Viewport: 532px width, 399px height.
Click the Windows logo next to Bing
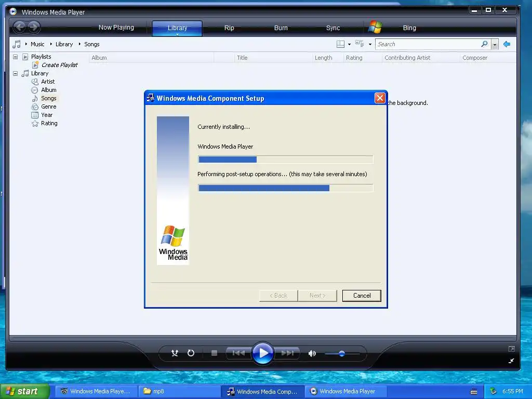coord(375,27)
